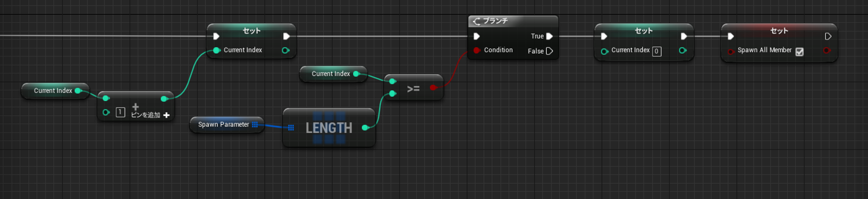868x199 pixels.
Task: Click the Spawn All Member boolean input pin
Action: tap(731, 52)
